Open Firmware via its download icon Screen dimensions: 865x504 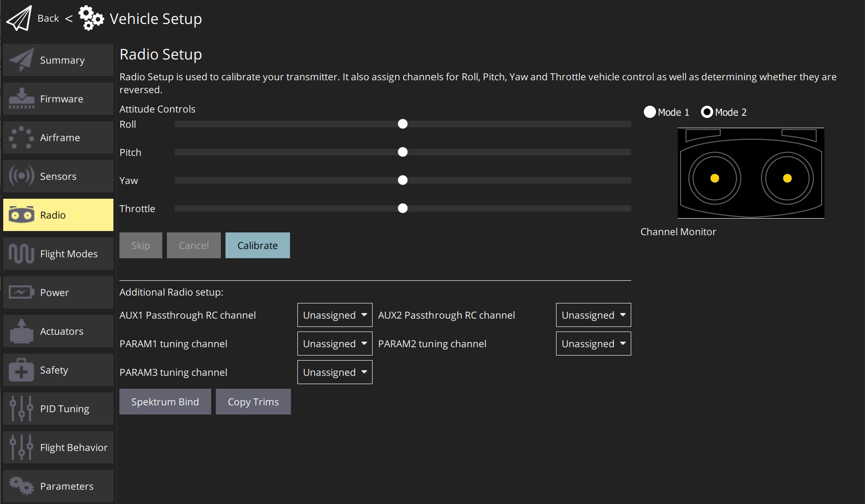point(21,99)
